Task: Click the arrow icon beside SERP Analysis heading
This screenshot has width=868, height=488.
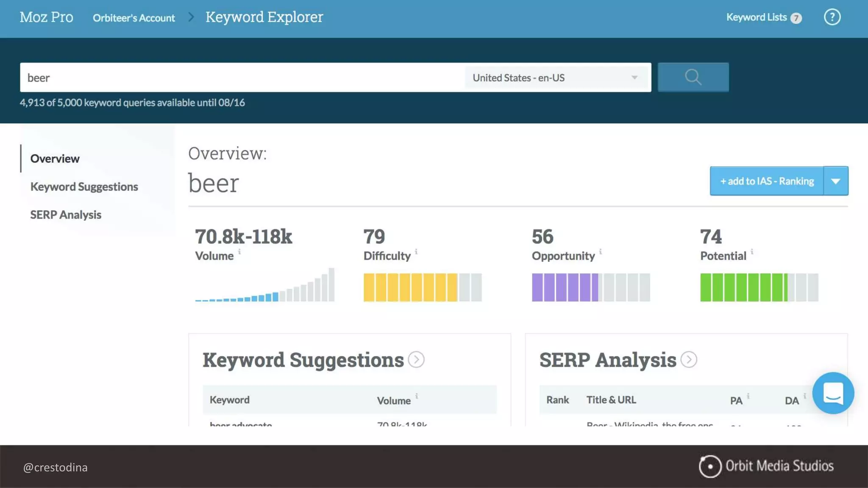Action: 689,360
